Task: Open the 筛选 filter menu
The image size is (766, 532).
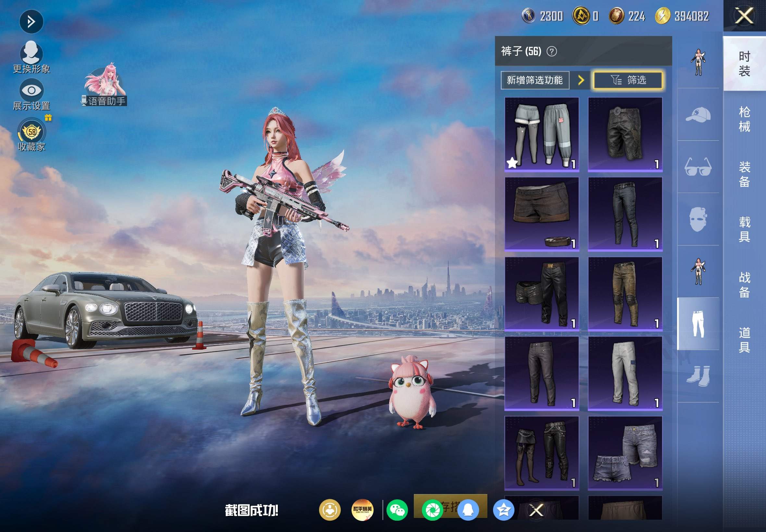Action: tap(628, 80)
